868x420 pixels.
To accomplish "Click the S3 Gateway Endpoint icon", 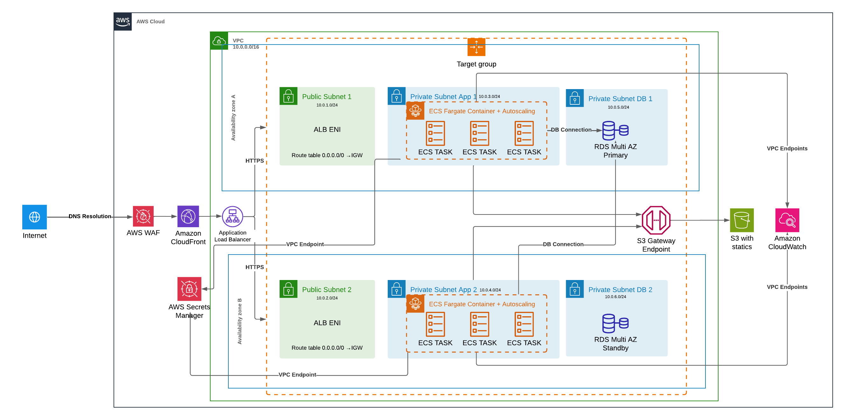I will [x=656, y=220].
